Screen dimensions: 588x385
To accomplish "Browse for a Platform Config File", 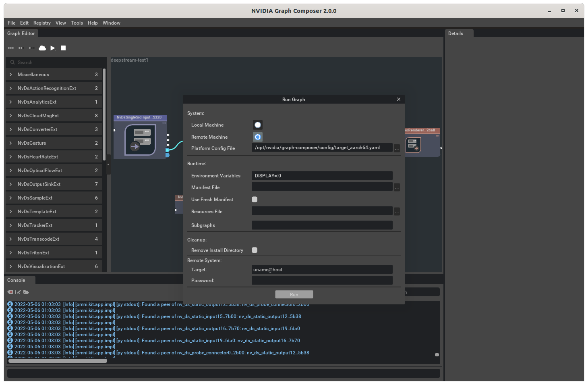I will point(397,148).
